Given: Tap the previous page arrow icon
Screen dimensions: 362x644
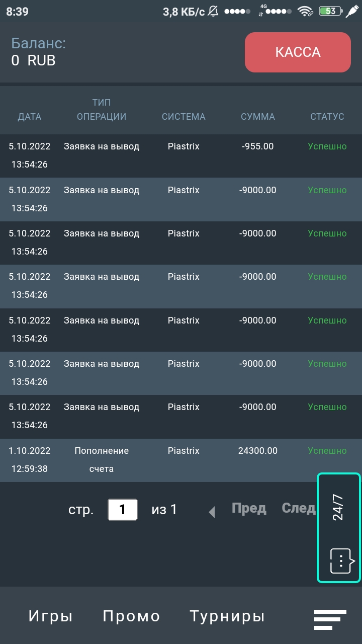Looking at the screenshot, I should [x=212, y=512].
